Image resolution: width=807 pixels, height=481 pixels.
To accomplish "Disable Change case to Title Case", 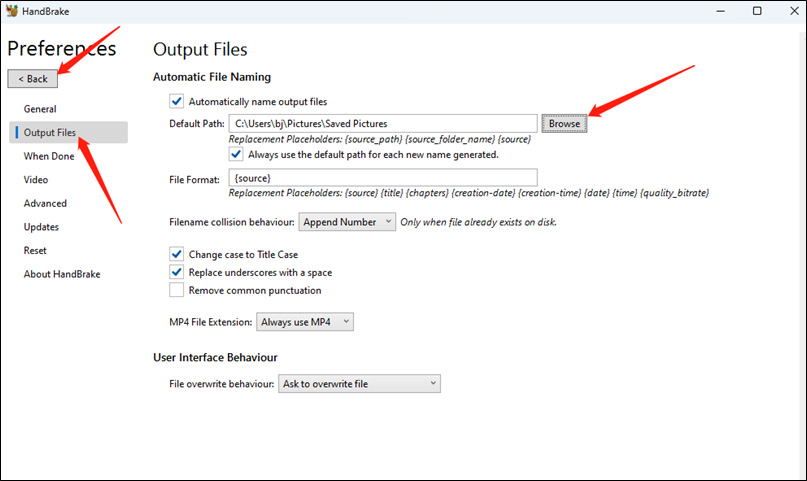I will (177, 254).
